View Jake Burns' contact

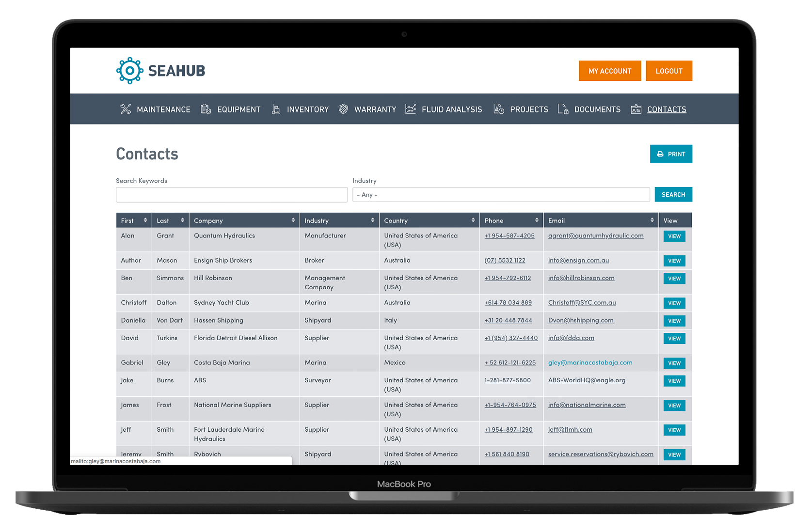(x=674, y=380)
